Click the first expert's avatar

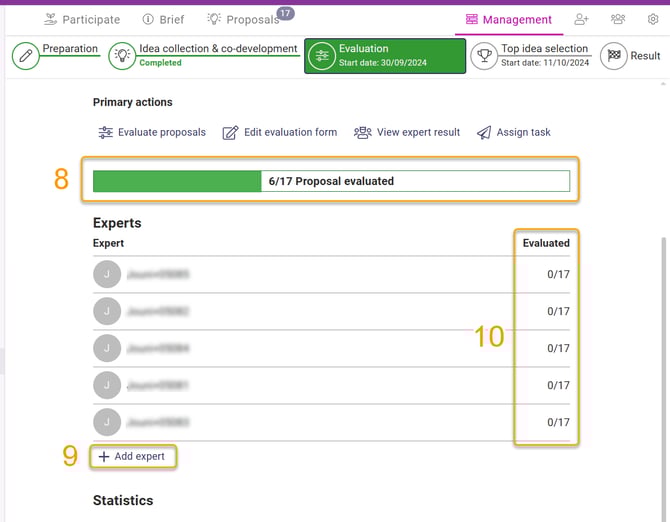[107, 274]
